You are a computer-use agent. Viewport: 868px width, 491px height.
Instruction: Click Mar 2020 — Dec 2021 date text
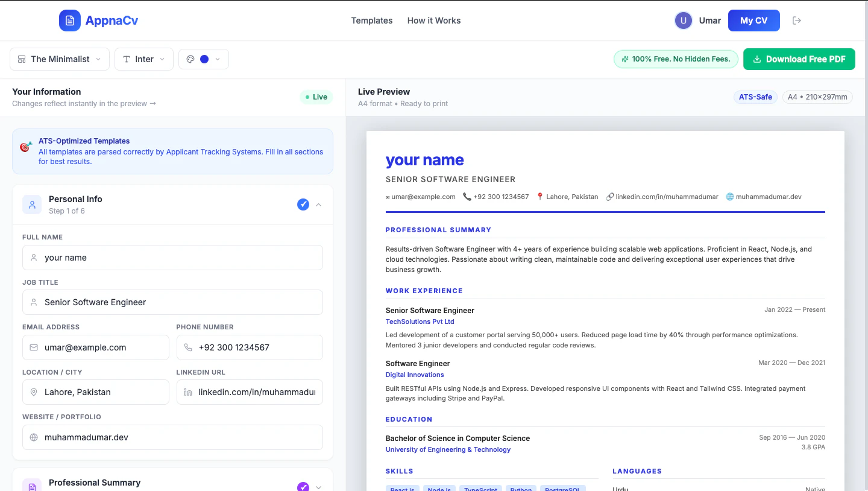click(x=792, y=363)
